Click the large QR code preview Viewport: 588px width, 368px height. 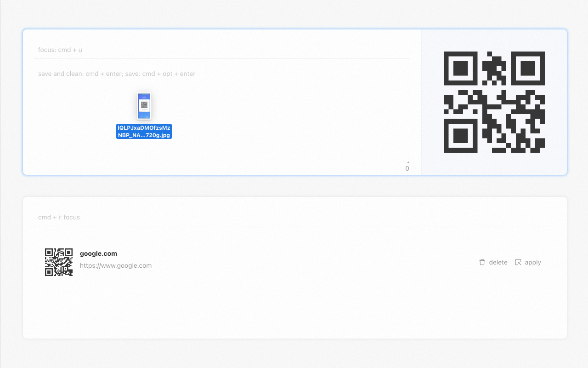[494, 102]
